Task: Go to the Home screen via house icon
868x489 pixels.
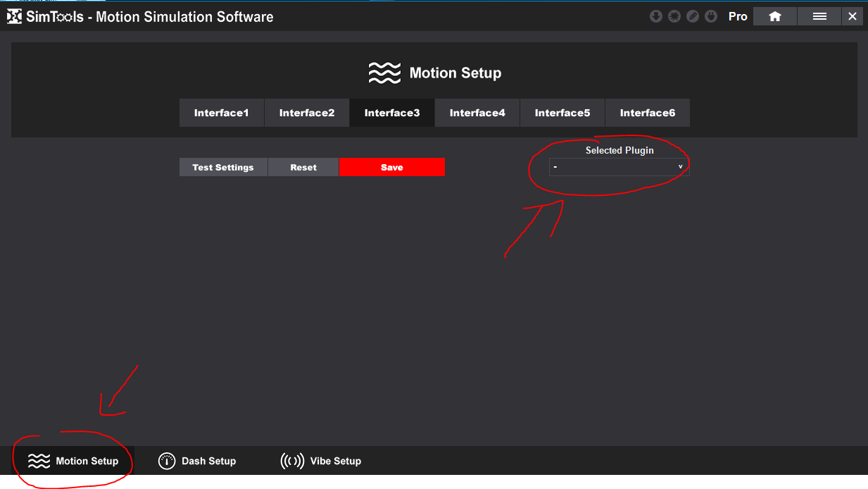Action: pos(775,16)
